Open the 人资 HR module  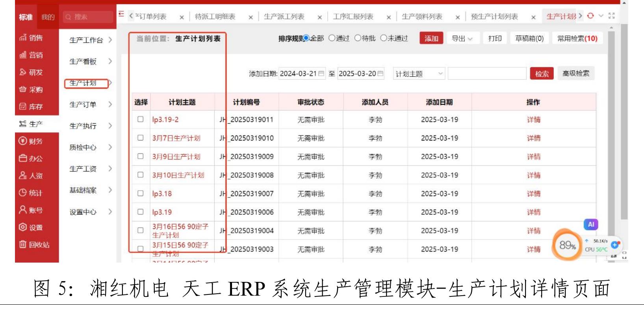[x=31, y=176]
